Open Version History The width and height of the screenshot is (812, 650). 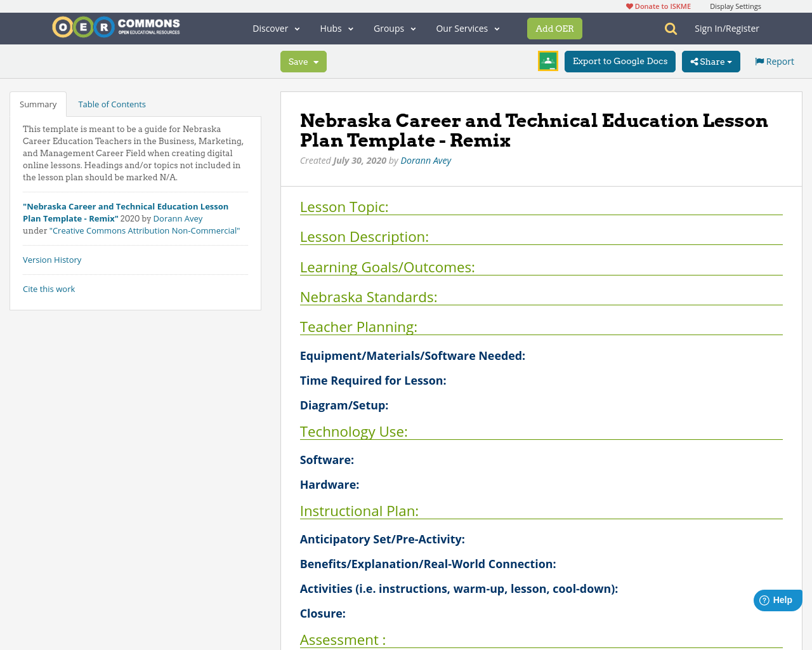point(52,259)
